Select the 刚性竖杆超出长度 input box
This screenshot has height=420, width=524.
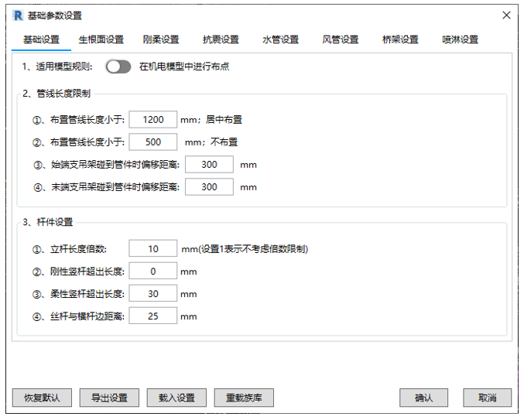(153, 271)
